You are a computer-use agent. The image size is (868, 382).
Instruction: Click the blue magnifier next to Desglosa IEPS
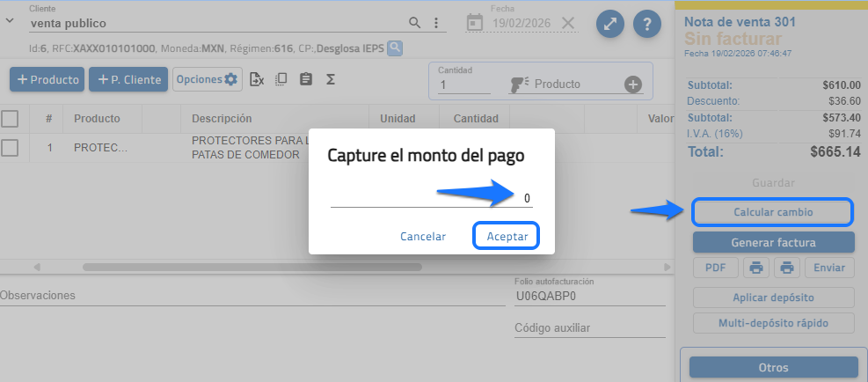tap(395, 48)
